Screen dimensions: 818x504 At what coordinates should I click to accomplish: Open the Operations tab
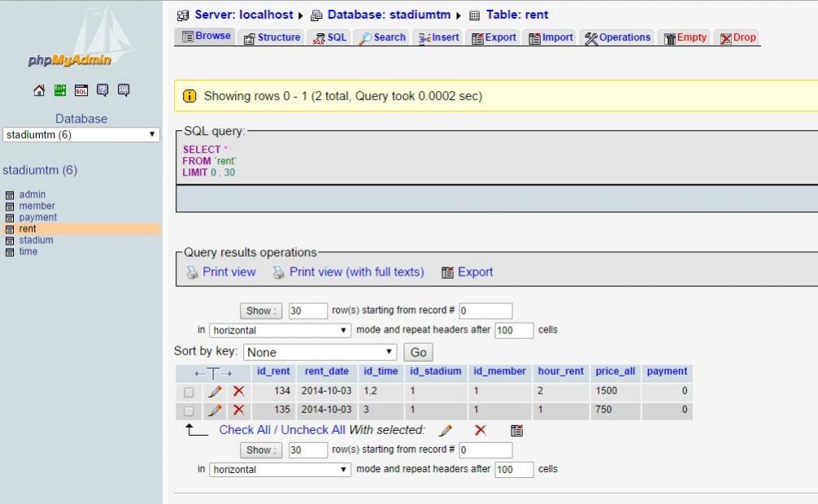(x=618, y=37)
